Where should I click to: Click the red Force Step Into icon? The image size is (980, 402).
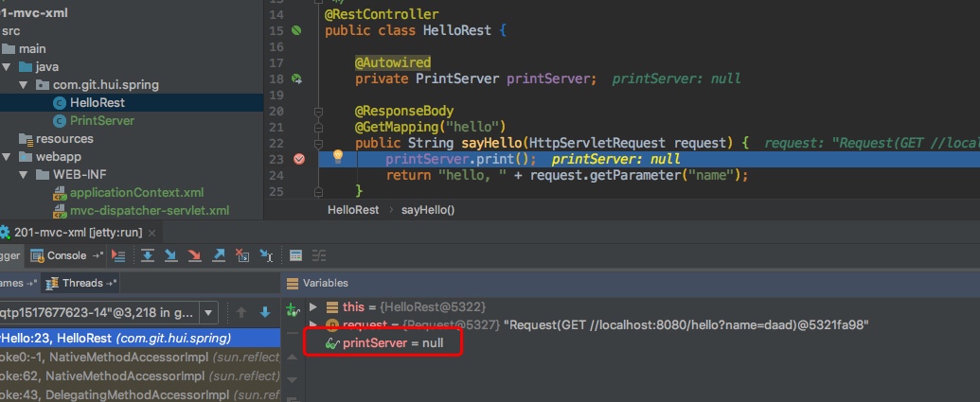coord(194,255)
